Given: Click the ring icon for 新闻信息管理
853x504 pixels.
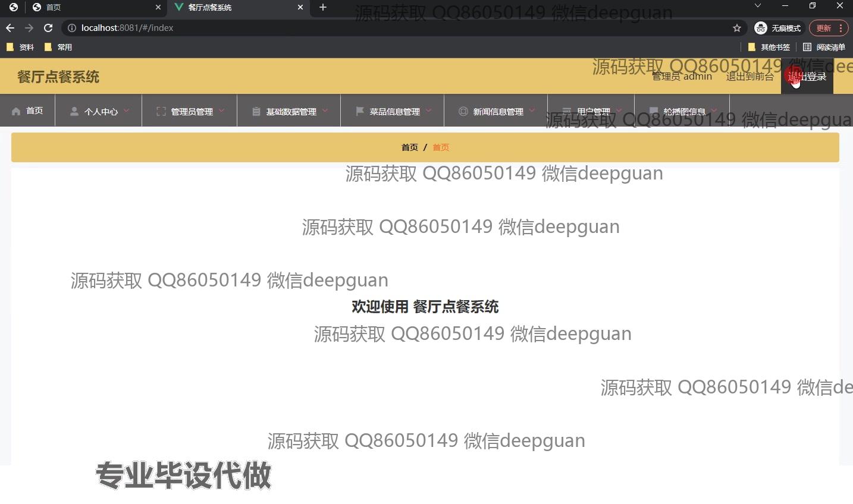Looking at the screenshot, I should (x=463, y=111).
